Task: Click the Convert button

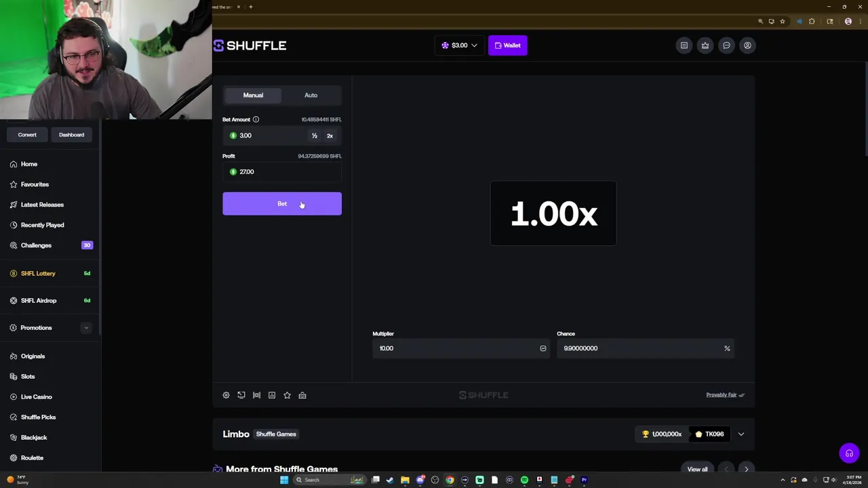Action: point(27,135)
